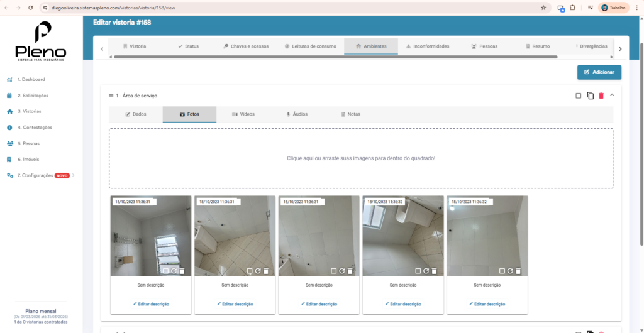Image resolution: width=644 pixels, height=333 pixels.
Task: Delete the third photo
Action: tap(350, 271)
